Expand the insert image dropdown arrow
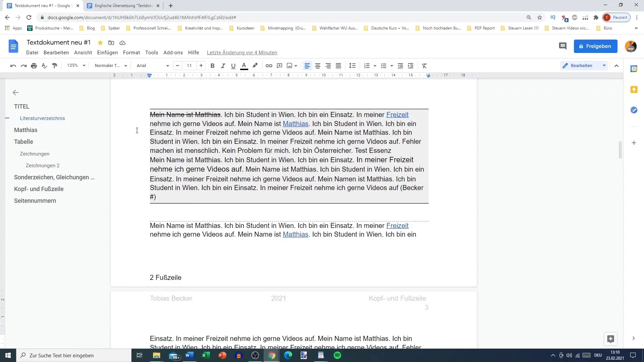 [x=296, y=66]
